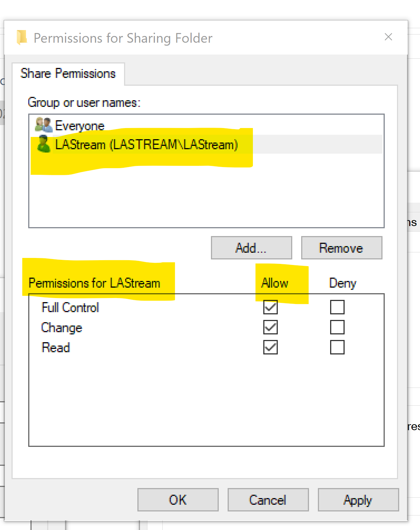Check Deny checkbox for Read
This screenshot has width=420, height=530.
point(337,347)
